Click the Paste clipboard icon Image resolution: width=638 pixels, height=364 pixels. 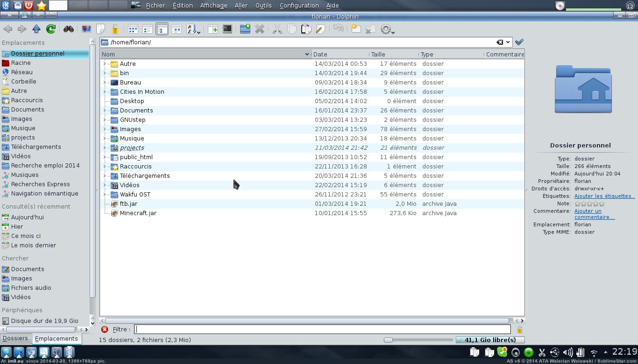(306, 29)
